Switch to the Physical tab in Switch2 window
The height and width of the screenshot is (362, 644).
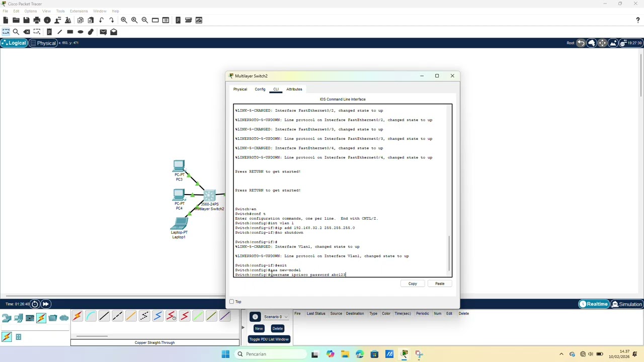[240, 89]
